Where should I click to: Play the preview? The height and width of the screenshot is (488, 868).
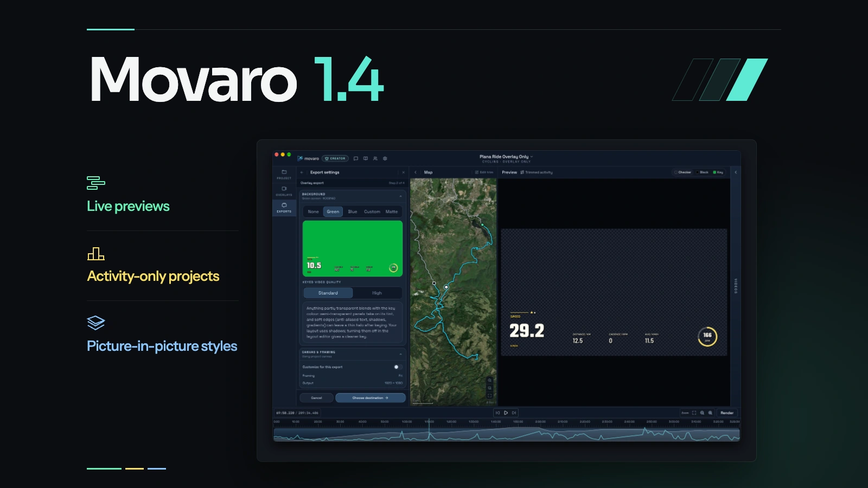[506, 413]
